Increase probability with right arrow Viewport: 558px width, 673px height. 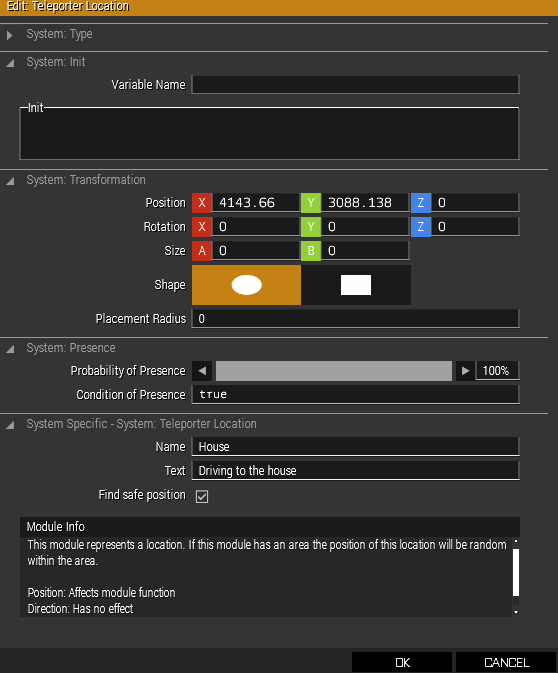(x=465, y=371)
